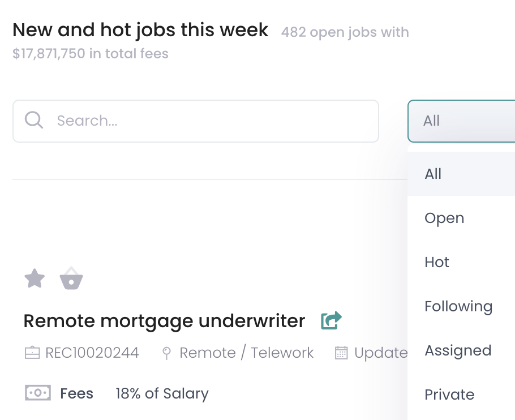Select Private in the job filter
Screen dimensions: 515x420
pyautogui.click(x=449, y=395)
